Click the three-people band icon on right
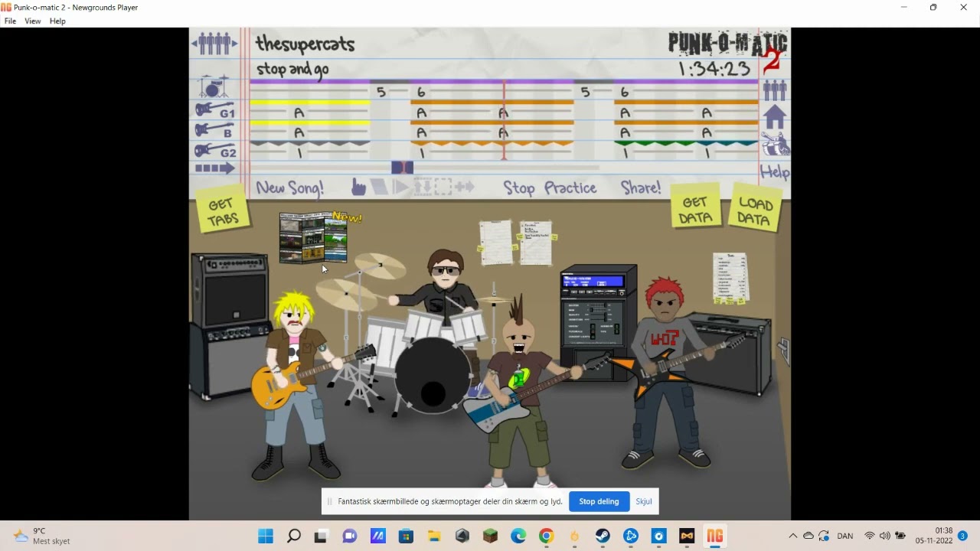The image size is (980, 551). (775, 90)
